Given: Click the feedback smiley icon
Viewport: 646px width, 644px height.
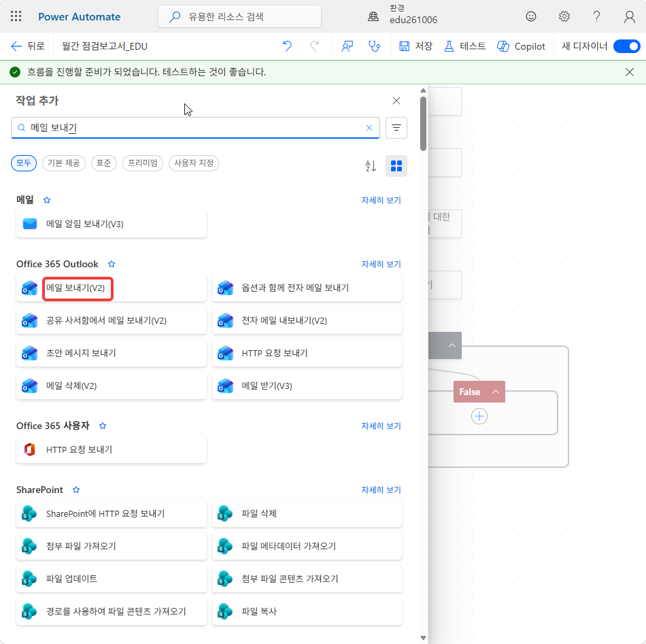Looking at the screenshot, I should coord(531,16).
